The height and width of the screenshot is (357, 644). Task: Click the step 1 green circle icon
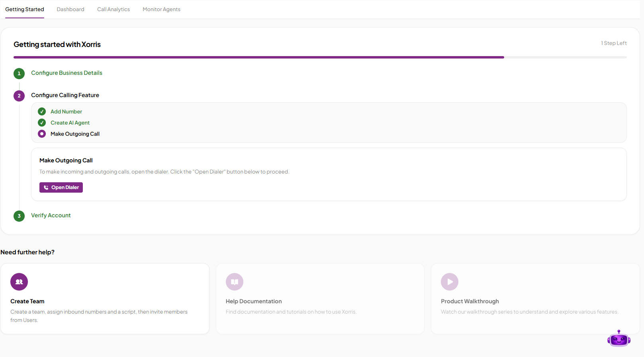[x=19, y=74]
